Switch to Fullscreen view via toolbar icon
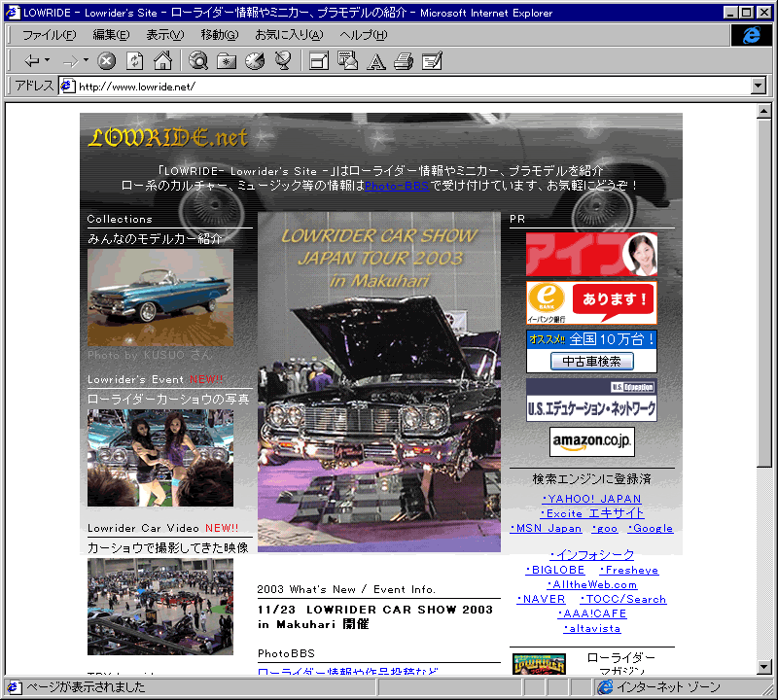The width and height of the screenshot is (778, 700). coord(319,61)
